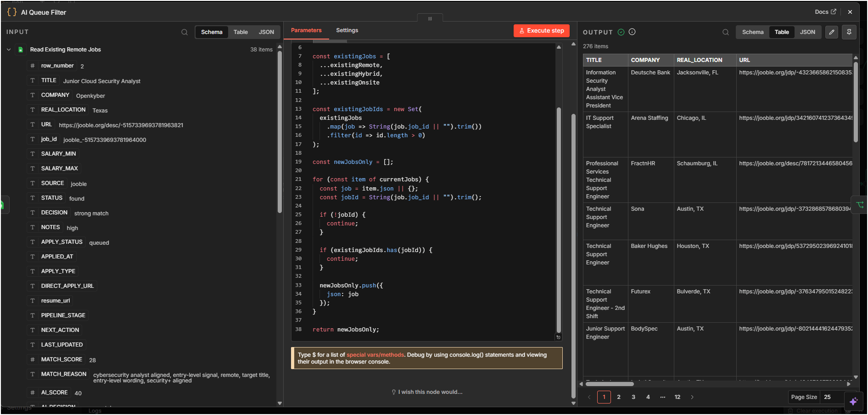
Task: Click the code editor reset icon
Action: point(559,337)
